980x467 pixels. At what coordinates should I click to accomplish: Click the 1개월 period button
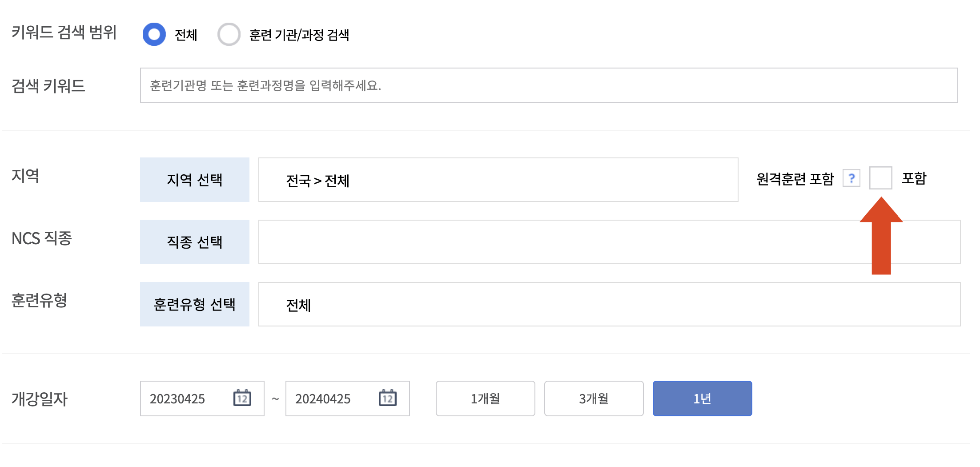tap(485, 399)
